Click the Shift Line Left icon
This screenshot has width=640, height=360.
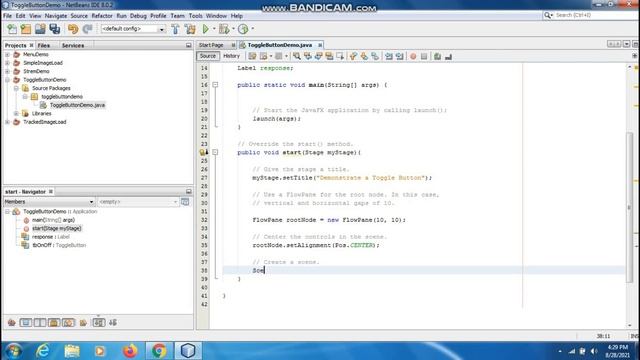(389, 56)
